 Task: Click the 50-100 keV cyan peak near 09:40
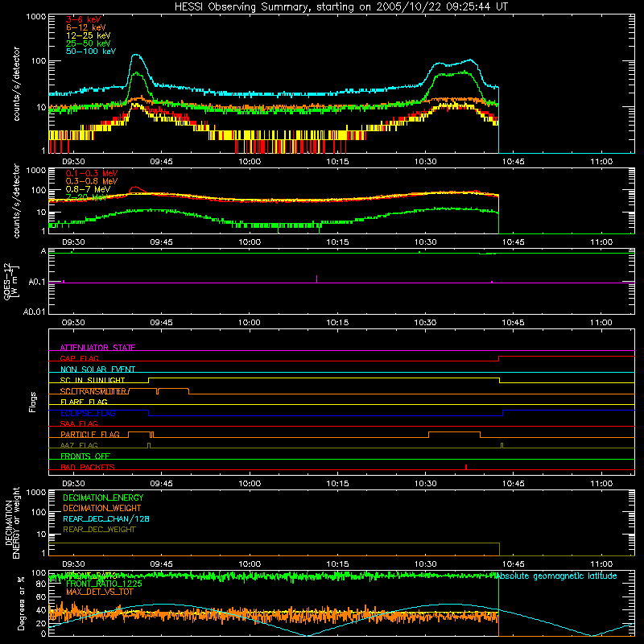tap(136, 55)
